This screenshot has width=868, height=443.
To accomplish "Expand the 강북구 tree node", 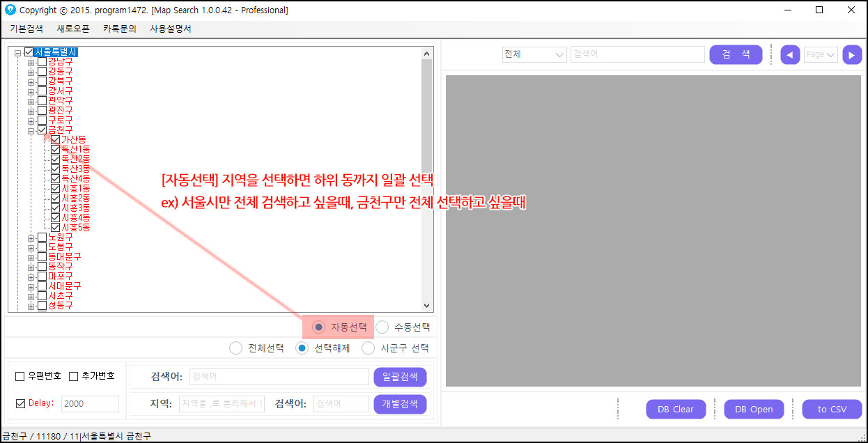I will 31,81.
